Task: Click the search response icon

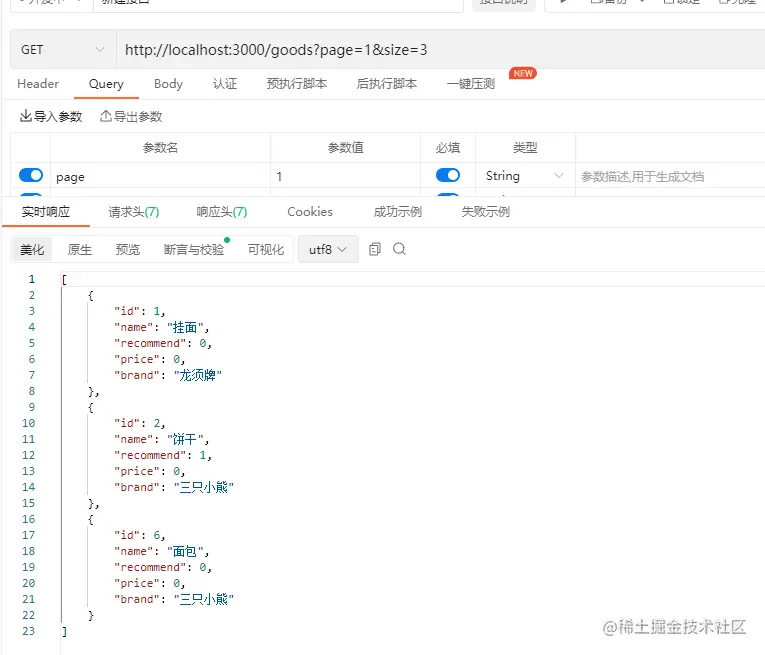Action: point(399,249)
